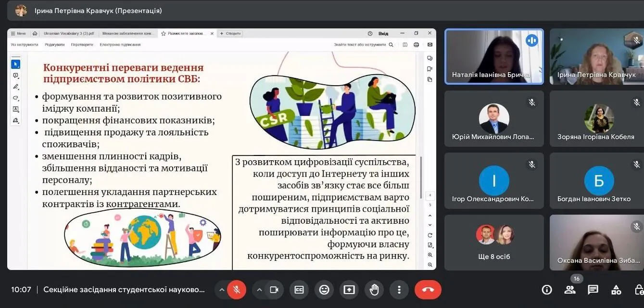Unmute the microphone in Meet
644x308 pixels.
tap(236, 290)
